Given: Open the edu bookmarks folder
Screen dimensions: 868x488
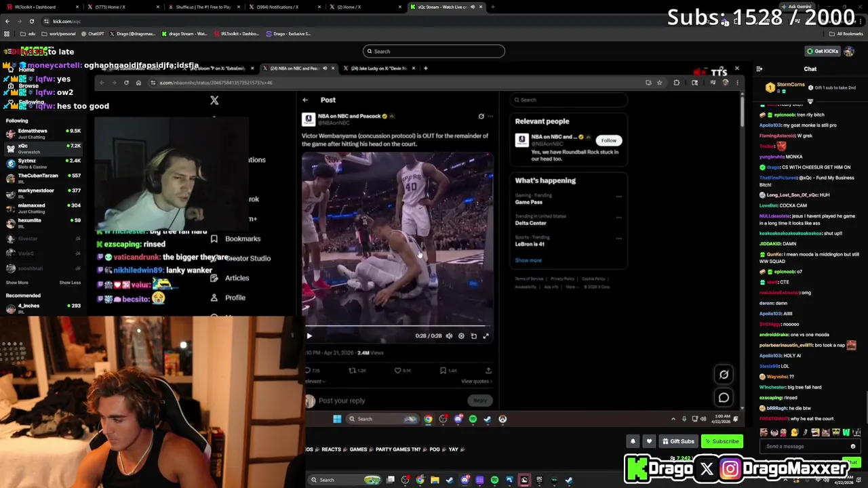Looking at the screenshot, I should pyautogui.click(x=28, y=34).
